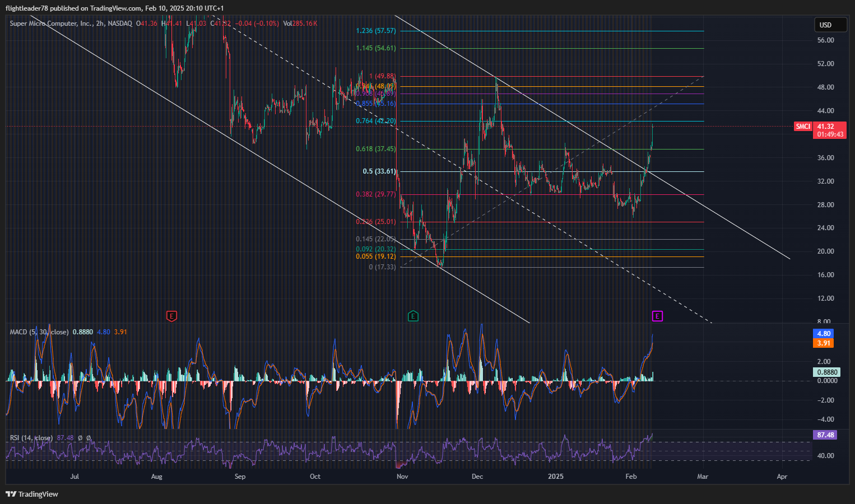Click the orange 3.91 signal value label
Screen dimensions: 855x504
[823, 343]
